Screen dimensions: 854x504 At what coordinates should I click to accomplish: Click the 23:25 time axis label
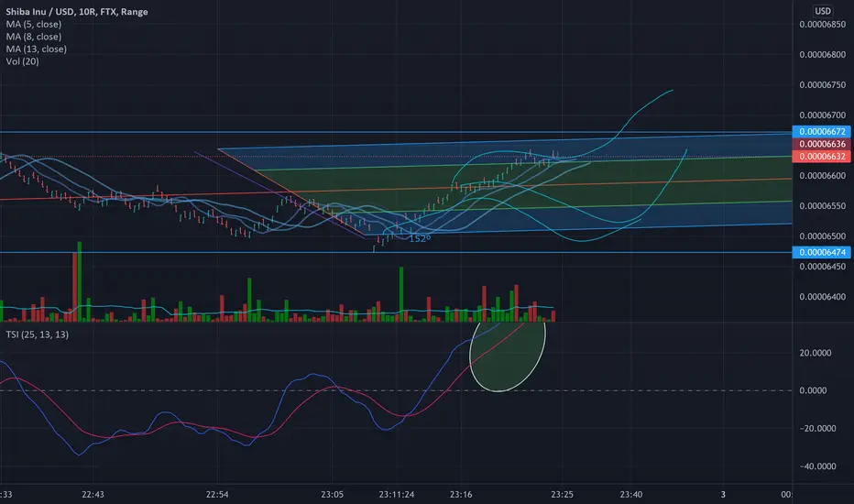(562, 495)
